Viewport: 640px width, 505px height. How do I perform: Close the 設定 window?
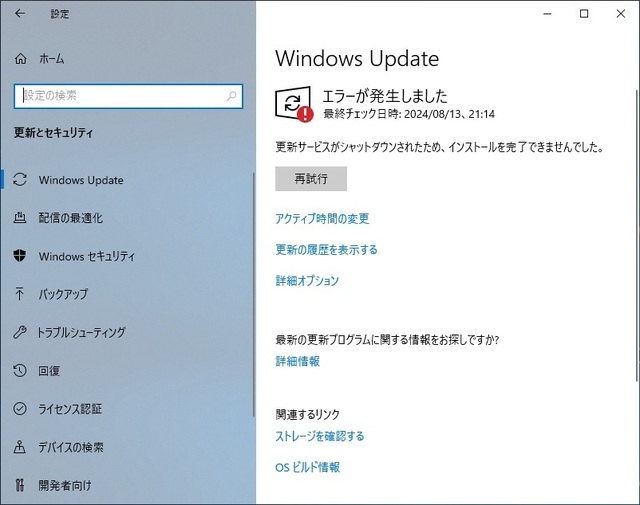621,13
